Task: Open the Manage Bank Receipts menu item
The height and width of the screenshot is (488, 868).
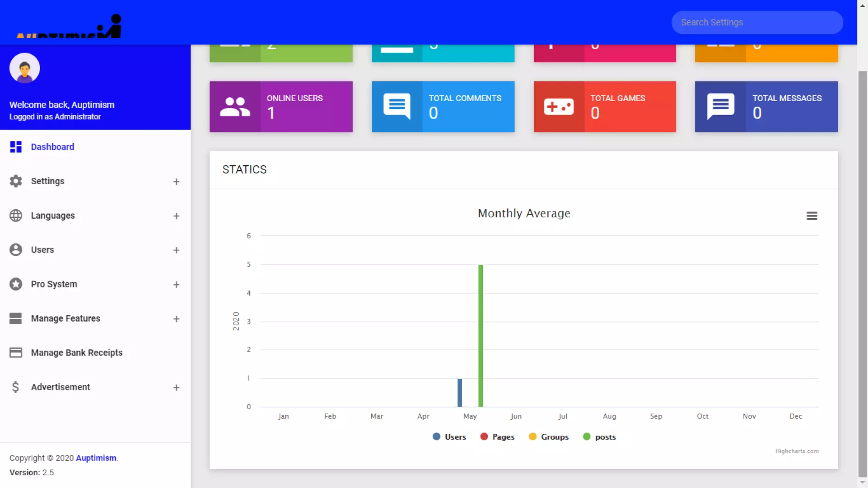Action: 76,352
